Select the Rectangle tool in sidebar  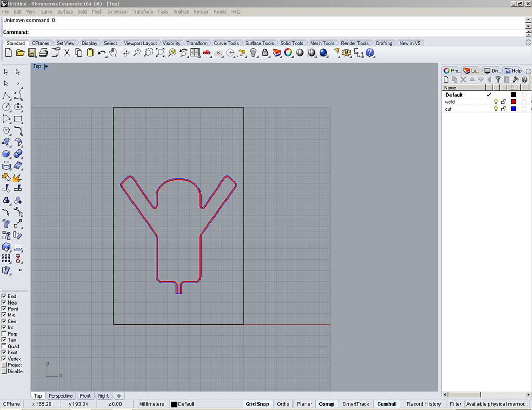click(x=18, y=118)
